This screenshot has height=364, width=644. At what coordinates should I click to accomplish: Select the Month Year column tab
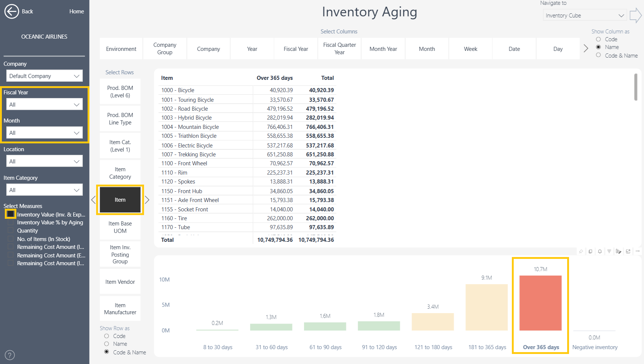pyautogui.click(x=383, y=49)
